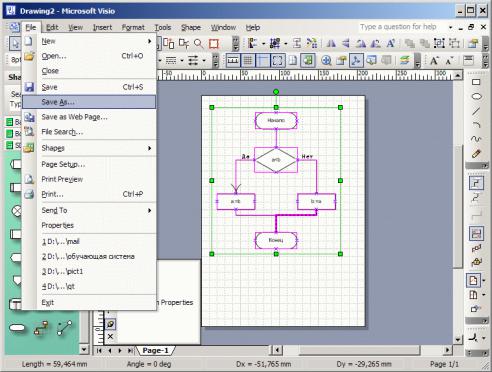Select the Rectangle drawing tool

pyautogui.click(x=476, y=82)
